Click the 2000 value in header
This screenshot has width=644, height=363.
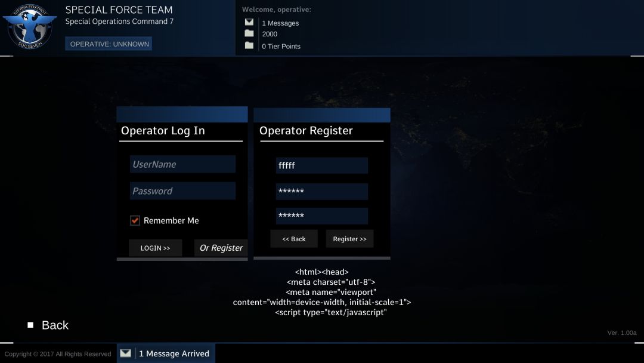coord(270,34)
